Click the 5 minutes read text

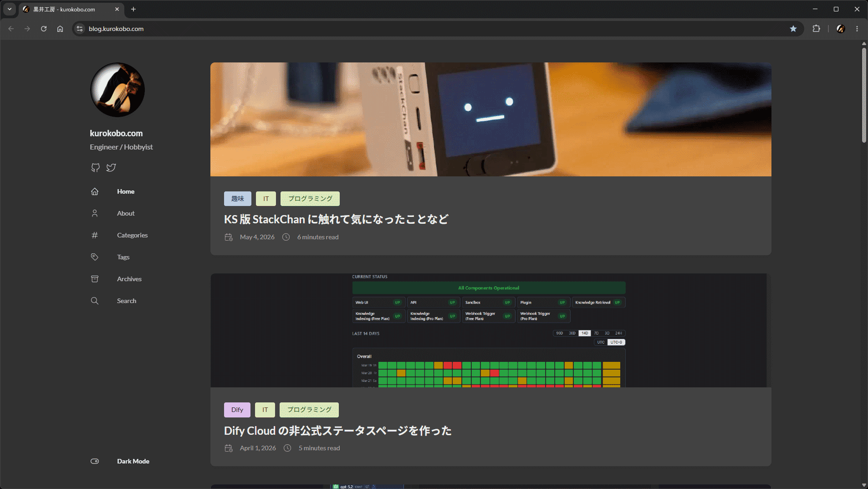point(319,448)
